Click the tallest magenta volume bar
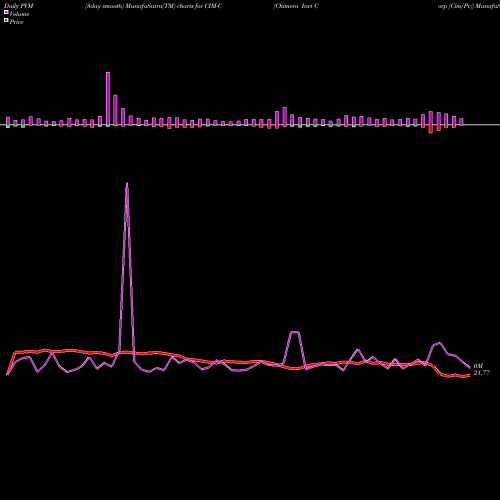 coord(108,99)
